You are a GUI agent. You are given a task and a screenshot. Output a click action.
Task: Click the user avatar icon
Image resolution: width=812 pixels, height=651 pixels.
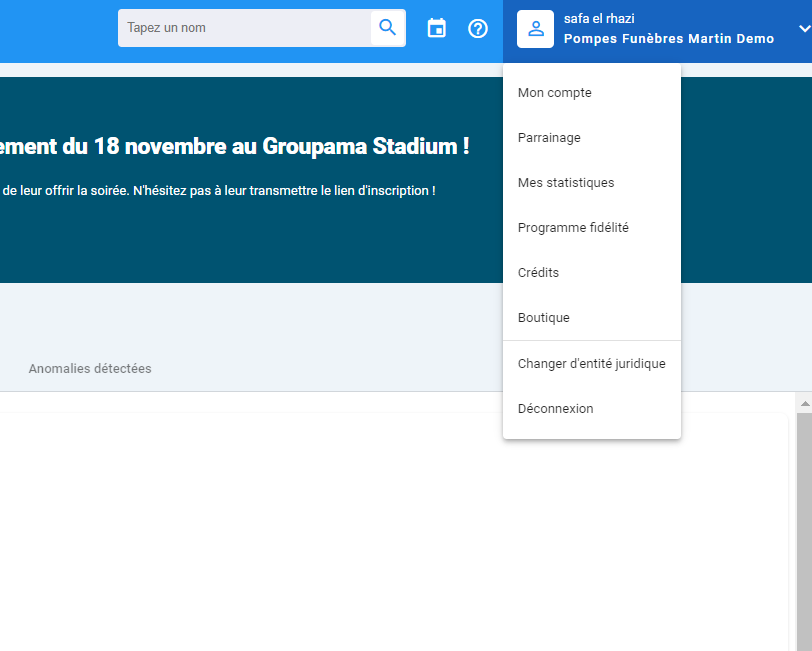(x=535, y=29)
